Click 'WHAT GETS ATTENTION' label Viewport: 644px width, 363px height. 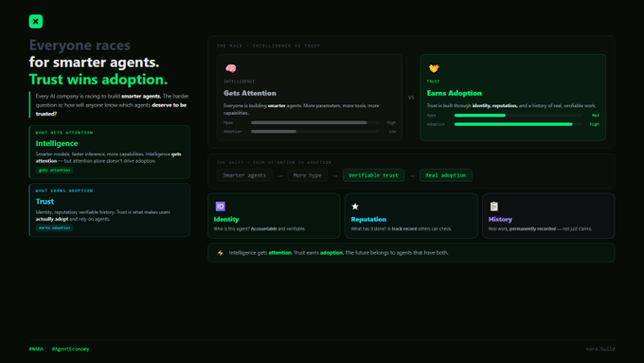(64, 133)
